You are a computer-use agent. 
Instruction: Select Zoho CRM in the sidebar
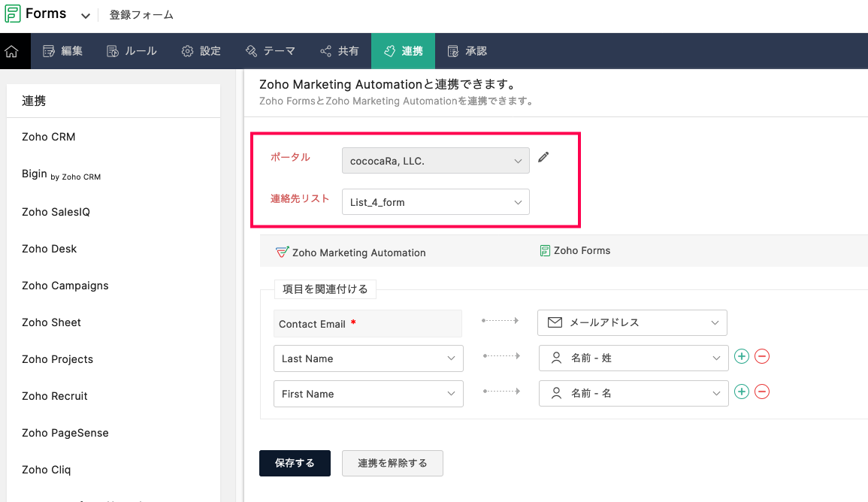[x=49, y=137]
